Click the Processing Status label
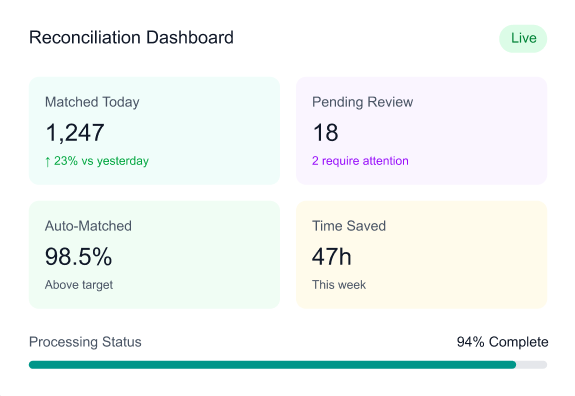Screen dimensions: 575x396 pos(85,342)
